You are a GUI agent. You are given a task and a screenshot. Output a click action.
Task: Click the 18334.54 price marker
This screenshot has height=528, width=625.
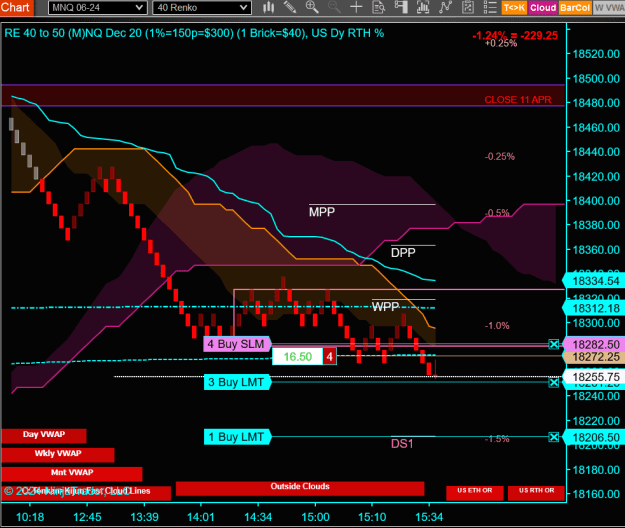click(x=594, y=281)
